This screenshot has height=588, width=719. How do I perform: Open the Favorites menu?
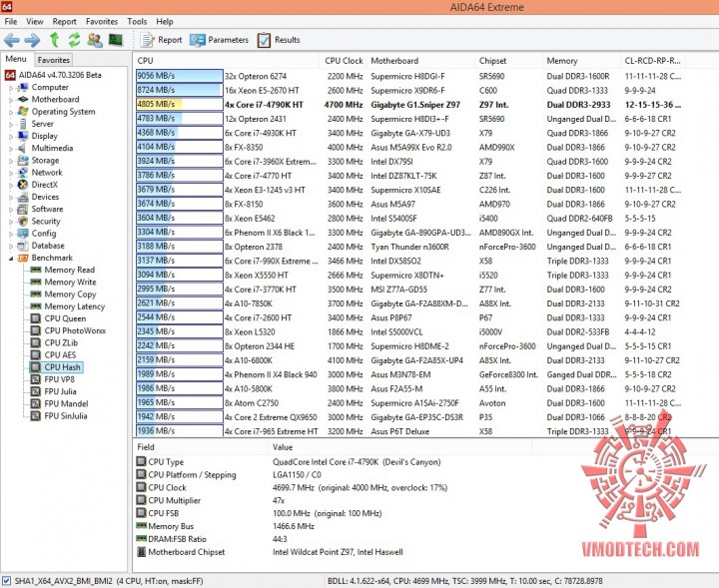coord(102,22)
